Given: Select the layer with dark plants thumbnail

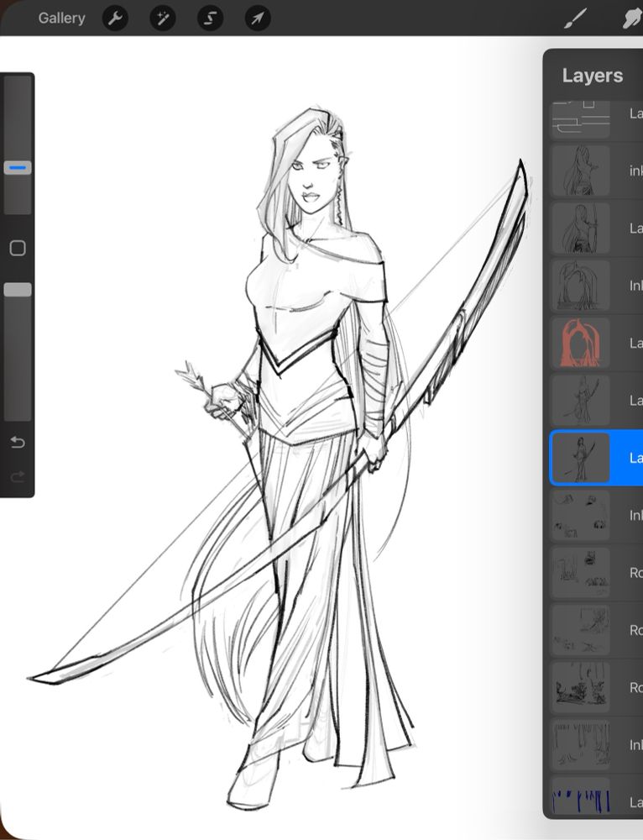Looking at the screenshot, I should coord(597,687).
